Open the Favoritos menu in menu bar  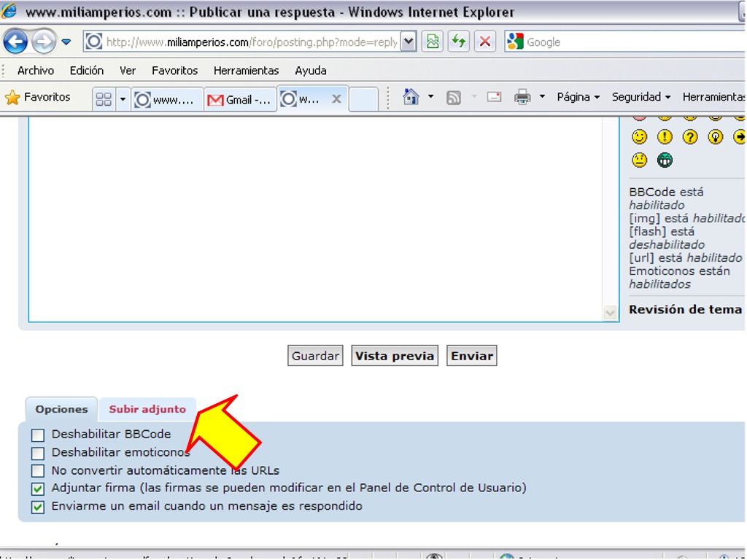pyautogui.click(x=174, y=71)
